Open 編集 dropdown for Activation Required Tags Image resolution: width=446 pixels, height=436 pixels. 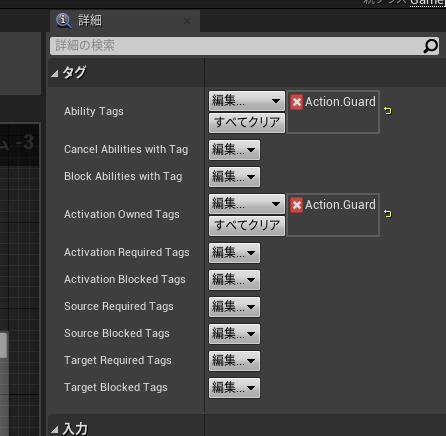(x=234, y=253)
